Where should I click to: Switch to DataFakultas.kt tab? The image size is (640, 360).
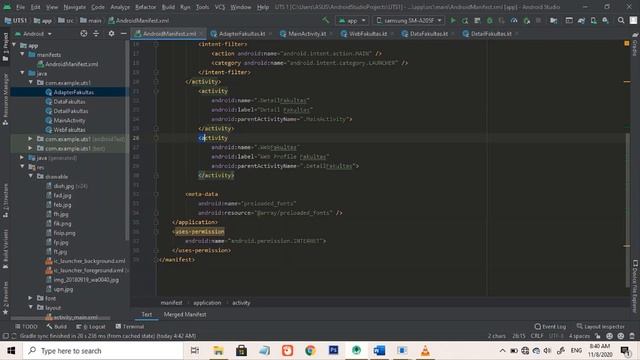pyautogui.click(x=429, y=34)
